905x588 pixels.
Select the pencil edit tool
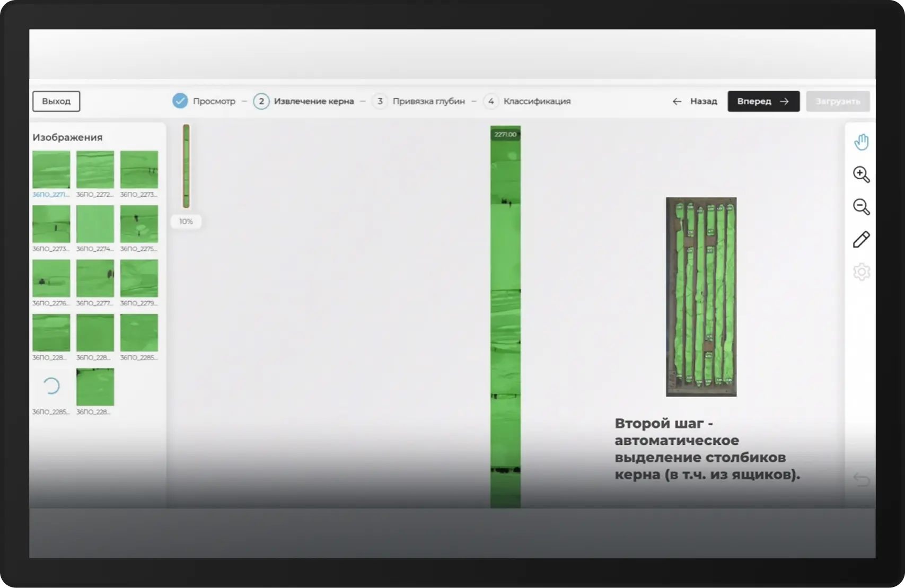click(861, 240)
